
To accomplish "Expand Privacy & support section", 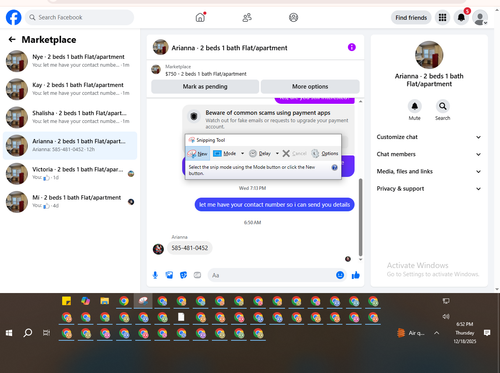I will pyautogui.click(x=429, y=189).
